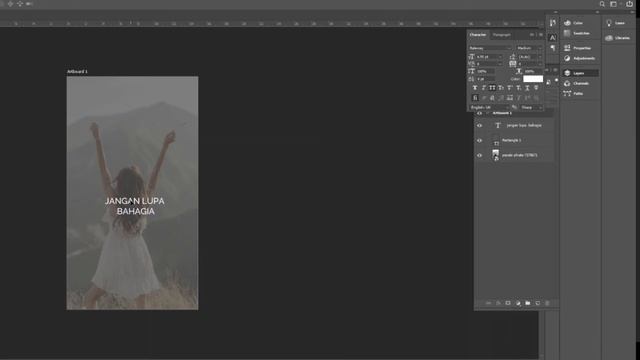640x360 pixels.
Task: Open the leading (Auto) dropdown
Action: tap(530, 57)
